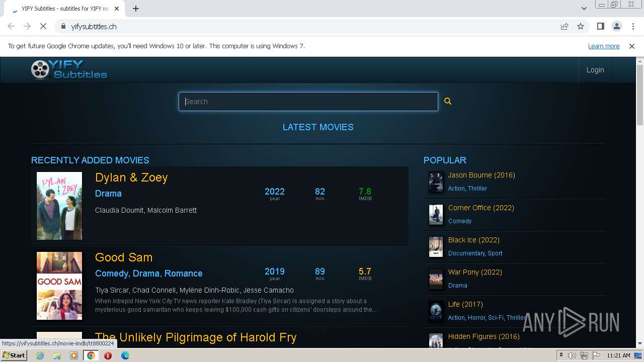The image size is (644, 362).
Task: Open Opera browser from the taskbar
Action: point(108,355)
